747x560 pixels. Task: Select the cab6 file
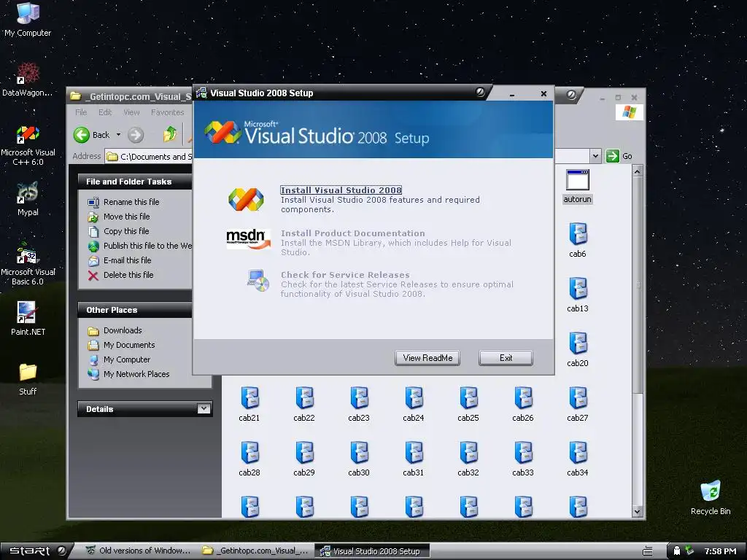(x=578, y=240)
